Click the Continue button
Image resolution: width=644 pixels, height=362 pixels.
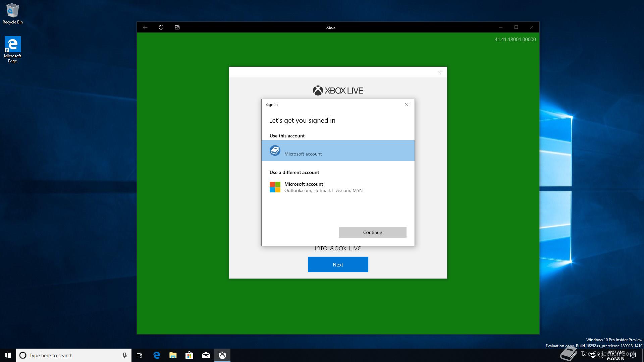[x=373, y=232]
